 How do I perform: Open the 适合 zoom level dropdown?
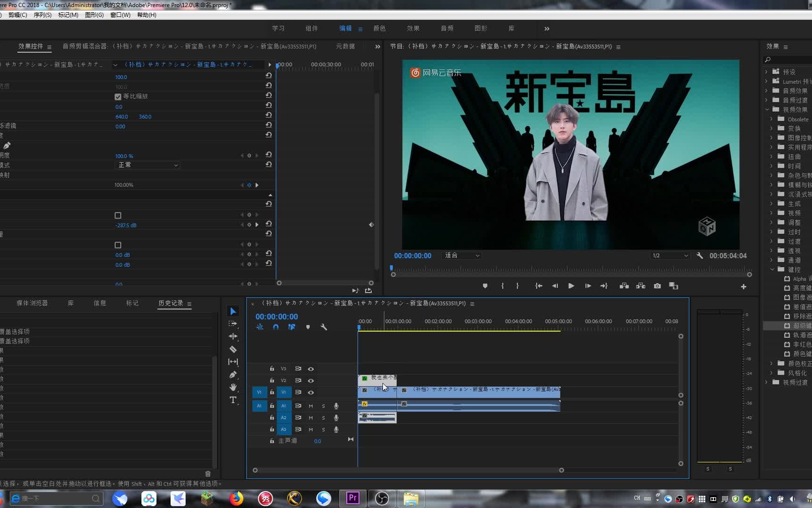click(462, 255)
